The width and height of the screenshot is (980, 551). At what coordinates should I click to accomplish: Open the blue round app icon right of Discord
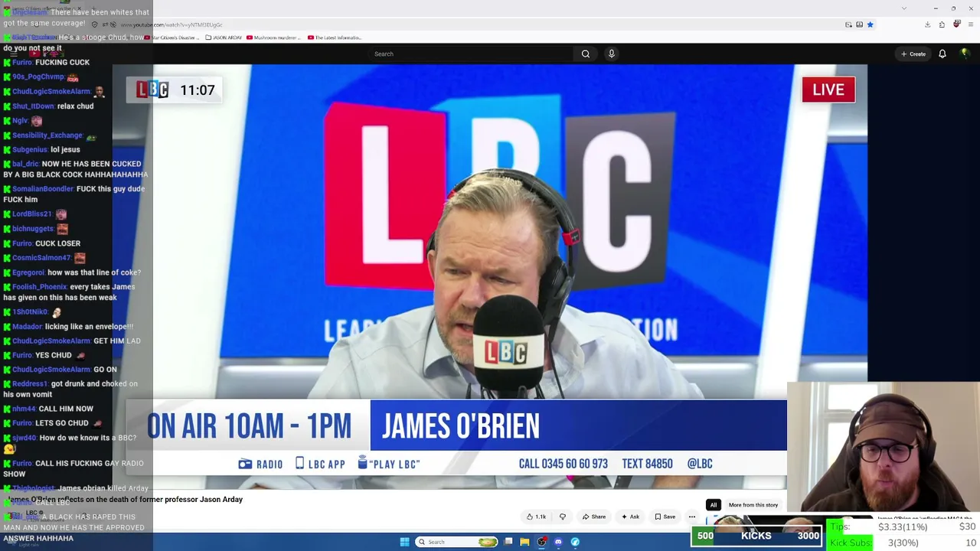pos(575,542)
